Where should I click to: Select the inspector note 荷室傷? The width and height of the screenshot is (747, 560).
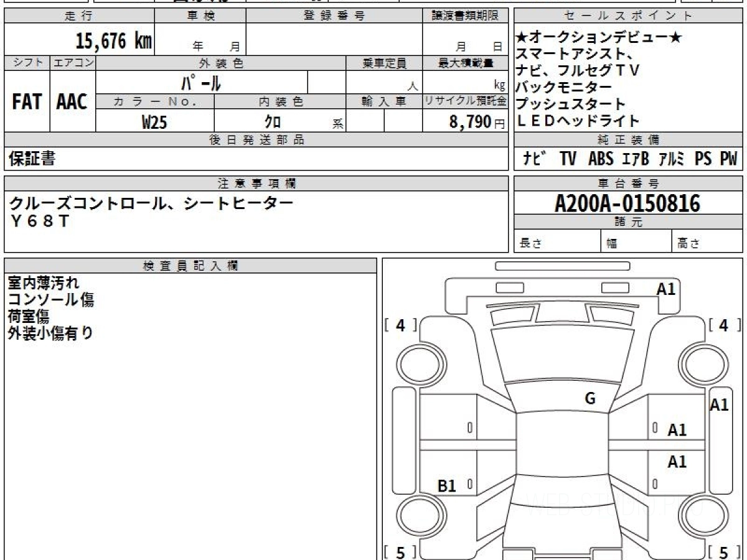click(29, 317)
